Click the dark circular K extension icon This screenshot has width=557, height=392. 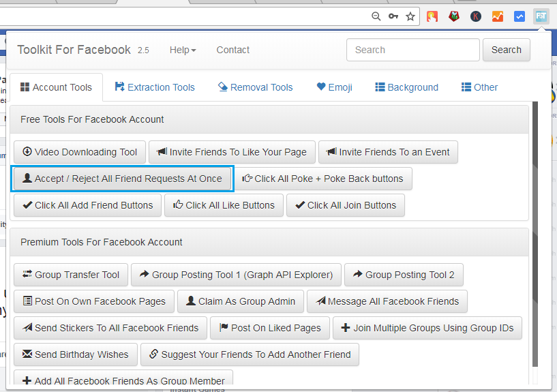[x=476, y=16]
